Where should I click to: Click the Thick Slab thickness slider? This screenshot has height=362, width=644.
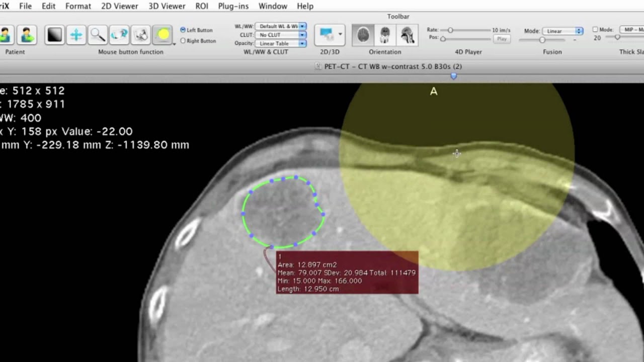coord(624,38)
